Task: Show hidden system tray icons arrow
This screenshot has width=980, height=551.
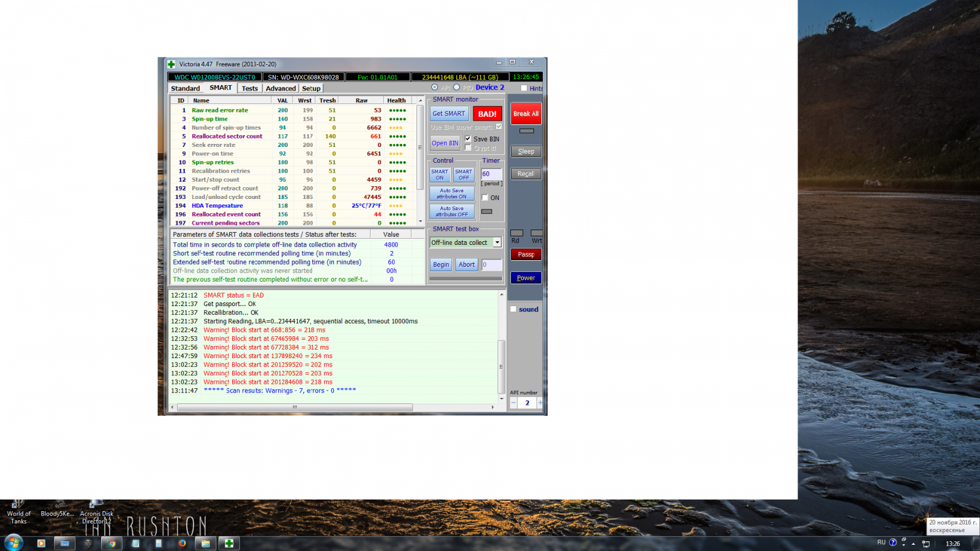Action: pyautogui.click(x=913, y=543)
